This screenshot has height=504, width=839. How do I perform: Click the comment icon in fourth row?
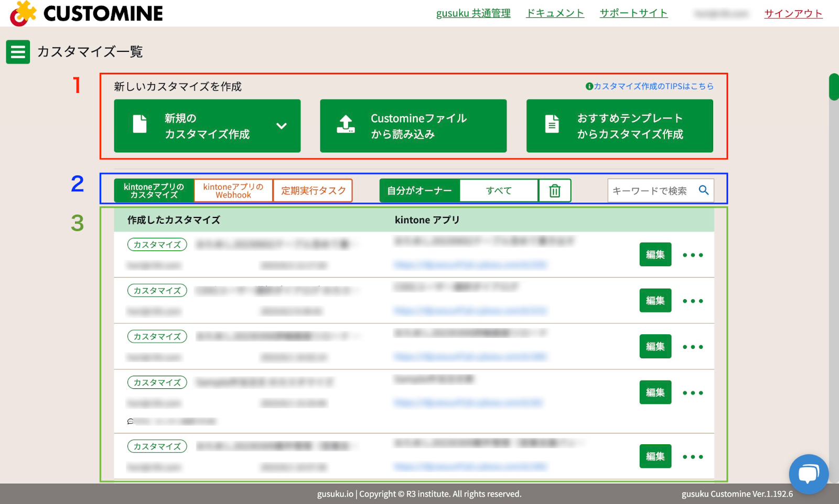(x=131, y=421)
